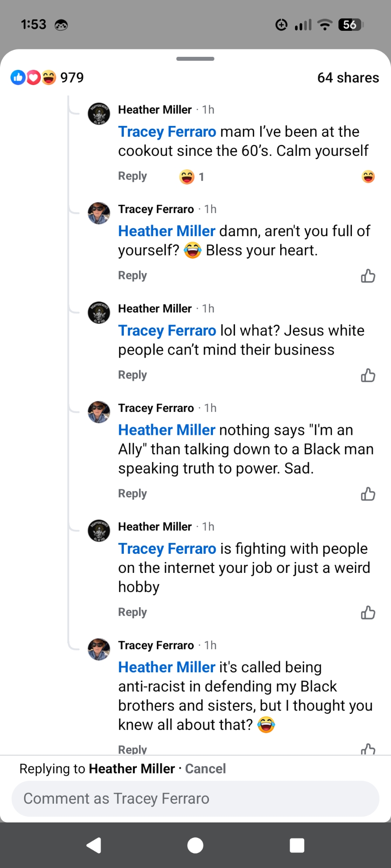The height and width of the screenshot is (868, 391).
Task: Open the Tracey Ferraro mention in cookout comment
Action: 167,132
